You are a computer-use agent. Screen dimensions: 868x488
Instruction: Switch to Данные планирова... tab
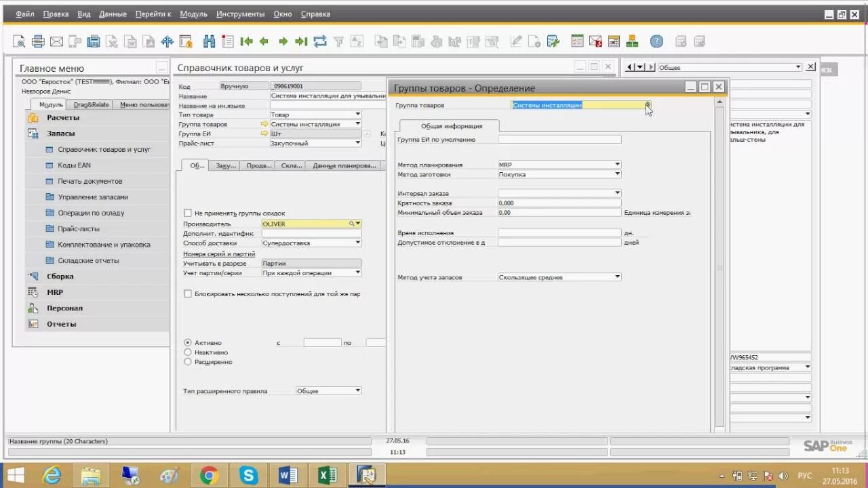click(344, 165)
